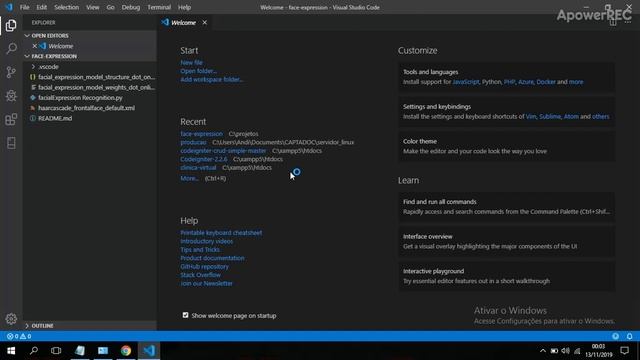Open the File menu
Viewport: 640px width, 360px height.
coord(24,7)
